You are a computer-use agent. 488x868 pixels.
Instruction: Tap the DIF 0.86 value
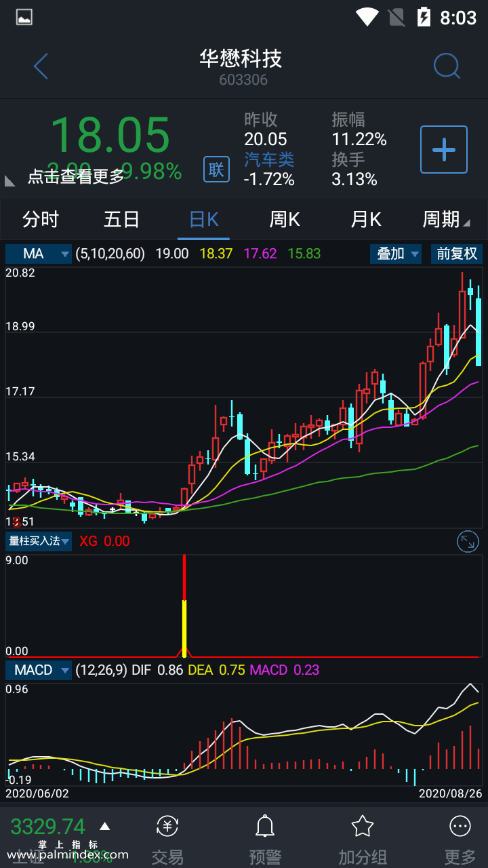click(x=158, y=670)
